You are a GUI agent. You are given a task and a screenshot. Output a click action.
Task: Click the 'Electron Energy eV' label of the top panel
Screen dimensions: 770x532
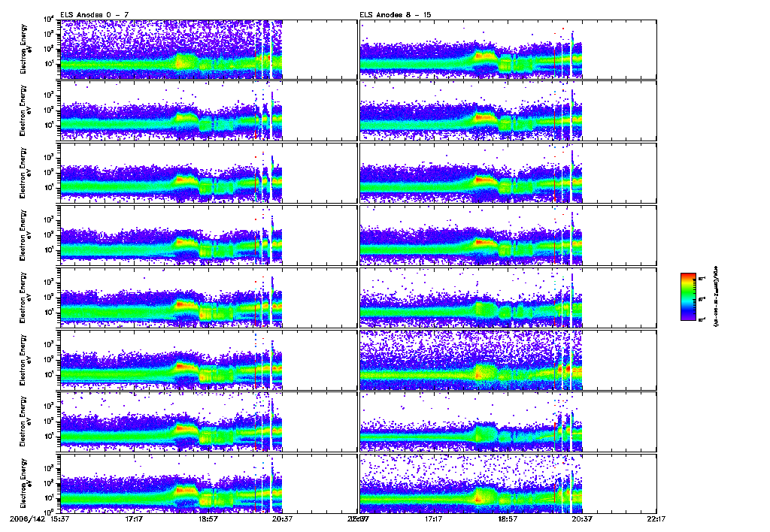coord(26,50)
